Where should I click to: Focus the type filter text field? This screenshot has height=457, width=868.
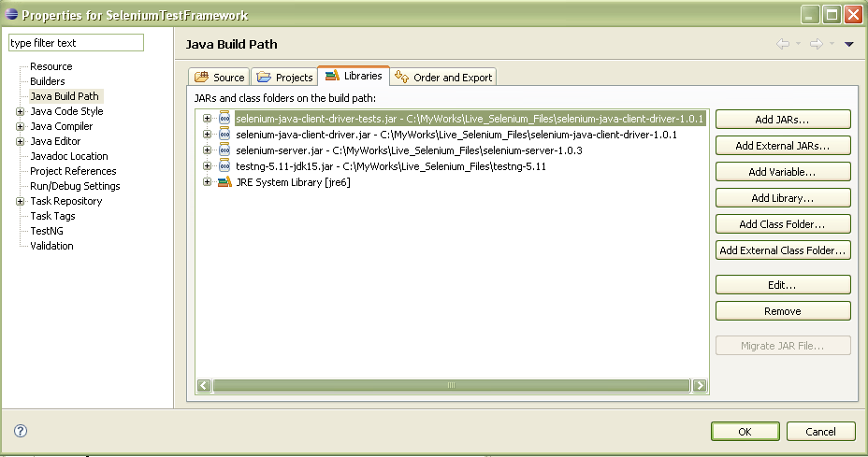pos(76,43)
